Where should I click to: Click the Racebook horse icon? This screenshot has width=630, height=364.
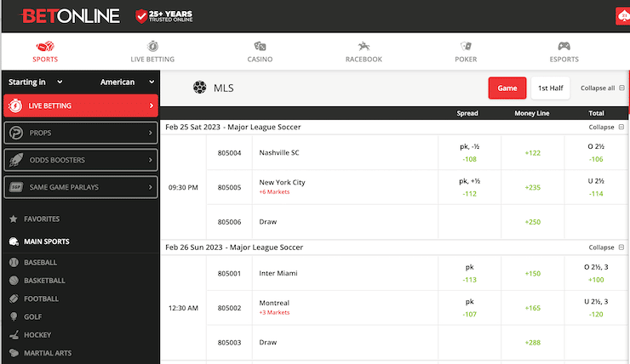pyautogui.click(x=364, y=46)
